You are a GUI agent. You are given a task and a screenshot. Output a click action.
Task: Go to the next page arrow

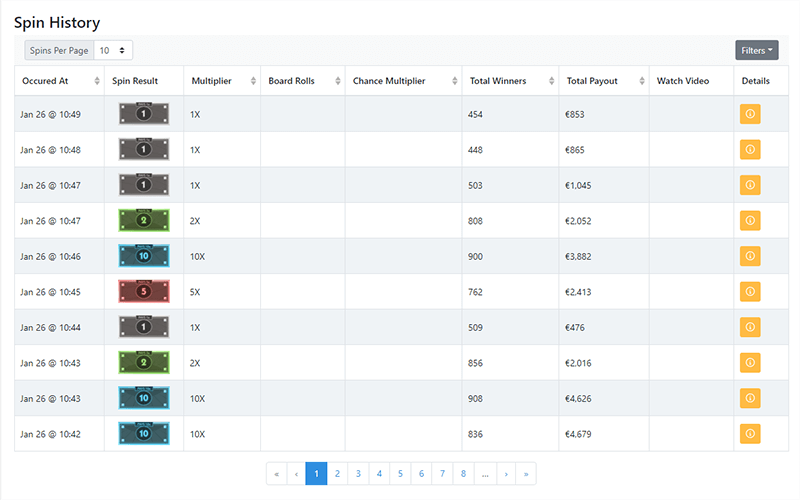point(506,474)
